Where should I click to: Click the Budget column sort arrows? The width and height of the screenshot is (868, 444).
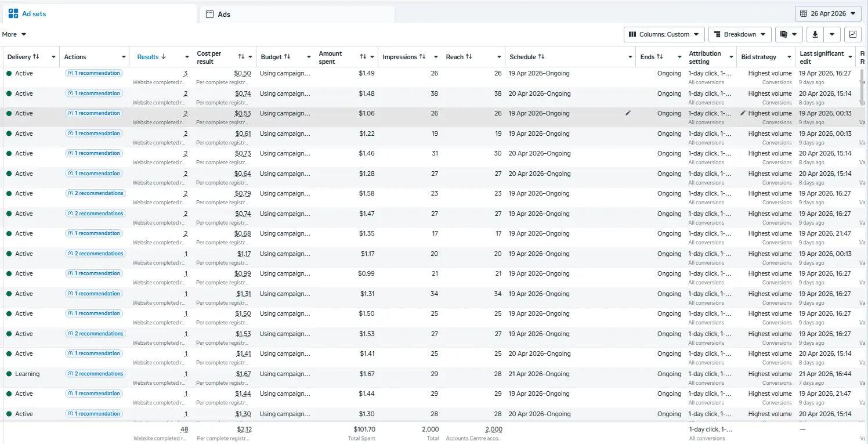pyautogui.click(x=287, y=57)
